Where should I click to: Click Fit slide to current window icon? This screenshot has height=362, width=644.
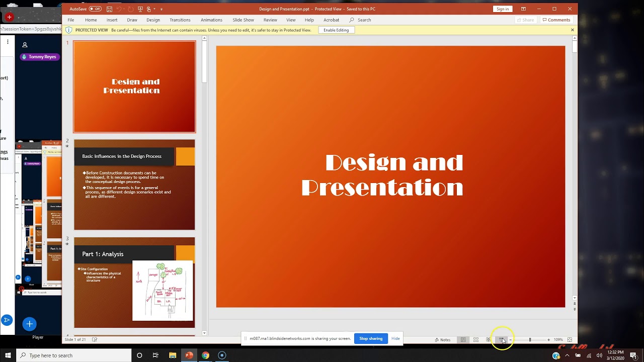click(570, 340)
